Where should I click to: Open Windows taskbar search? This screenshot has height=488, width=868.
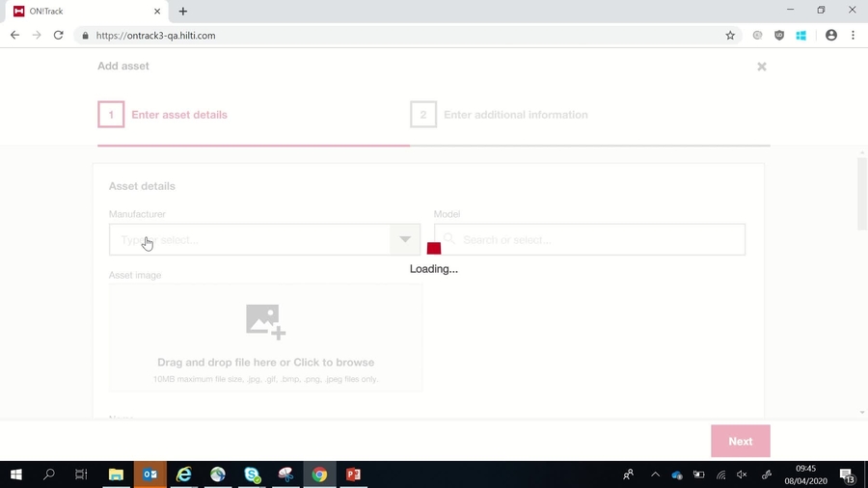[49, 474]
